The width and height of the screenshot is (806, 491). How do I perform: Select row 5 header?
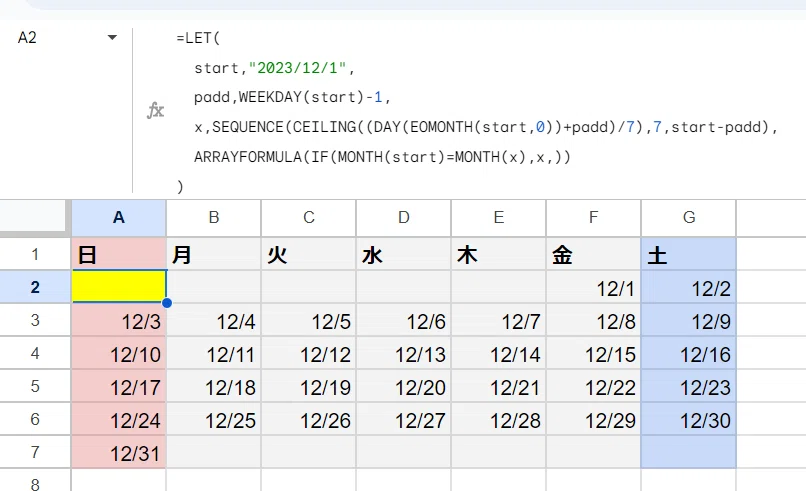click(x=35, y=386)
